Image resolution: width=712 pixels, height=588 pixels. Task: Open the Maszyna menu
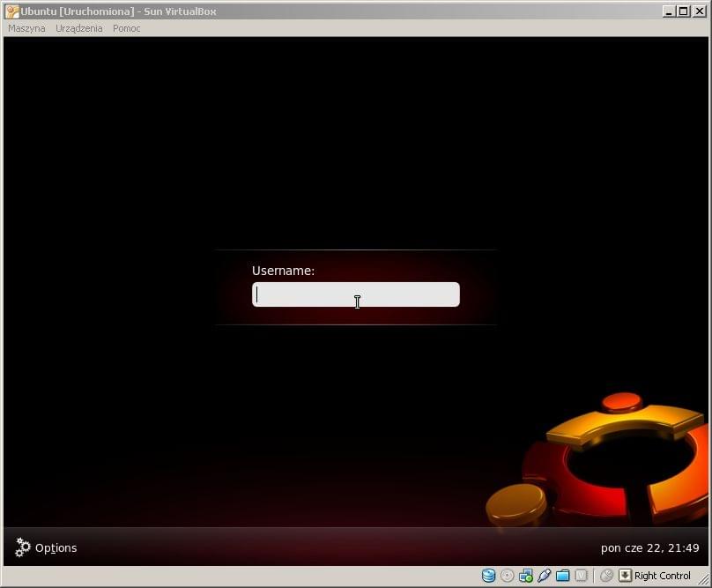pos(26,28)
